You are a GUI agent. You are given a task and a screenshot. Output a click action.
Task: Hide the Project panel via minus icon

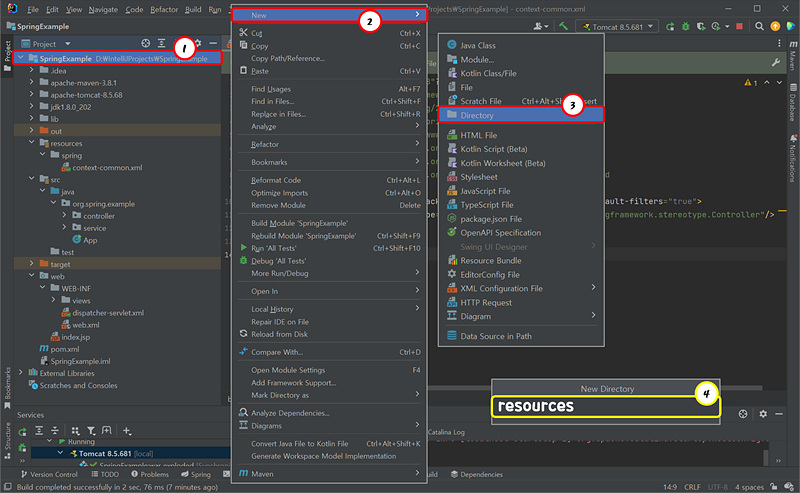[213, 43]
